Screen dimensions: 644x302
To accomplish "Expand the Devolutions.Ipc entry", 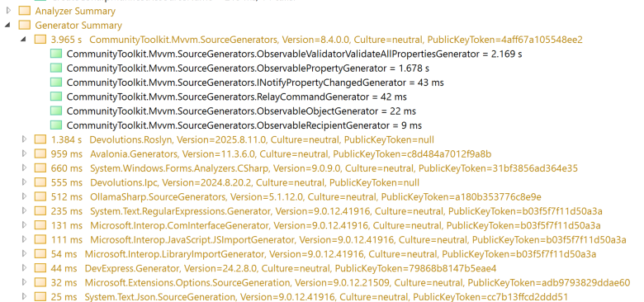I will [x=24, y=182].
